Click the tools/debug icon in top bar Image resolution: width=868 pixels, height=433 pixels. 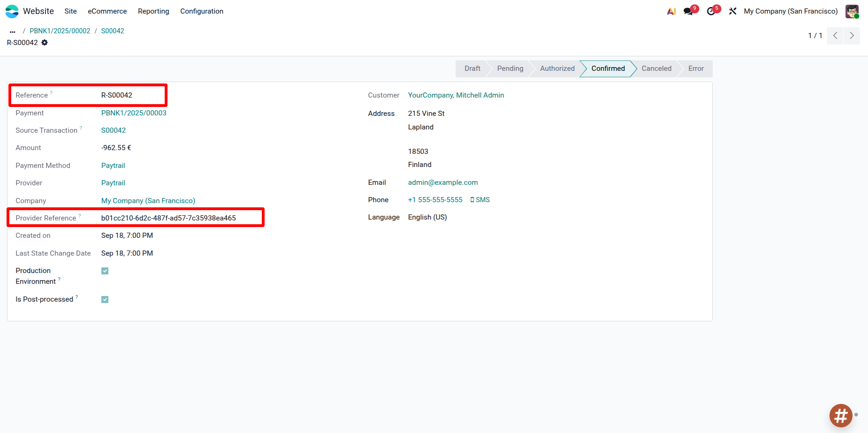[732, 11]
